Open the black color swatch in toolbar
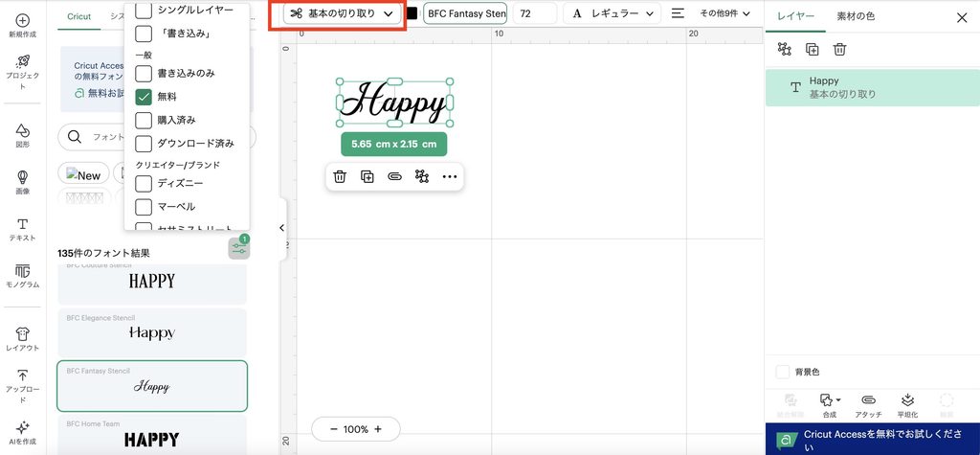This screenshot has height=455, width=980. [412, 13]
